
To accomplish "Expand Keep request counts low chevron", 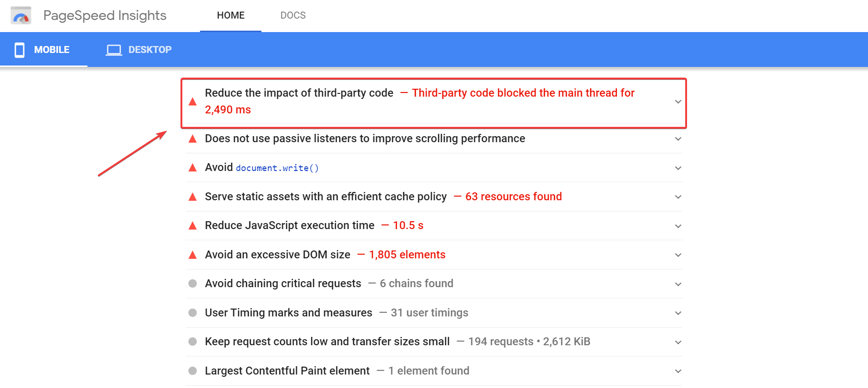I will [x=678, y=342].
